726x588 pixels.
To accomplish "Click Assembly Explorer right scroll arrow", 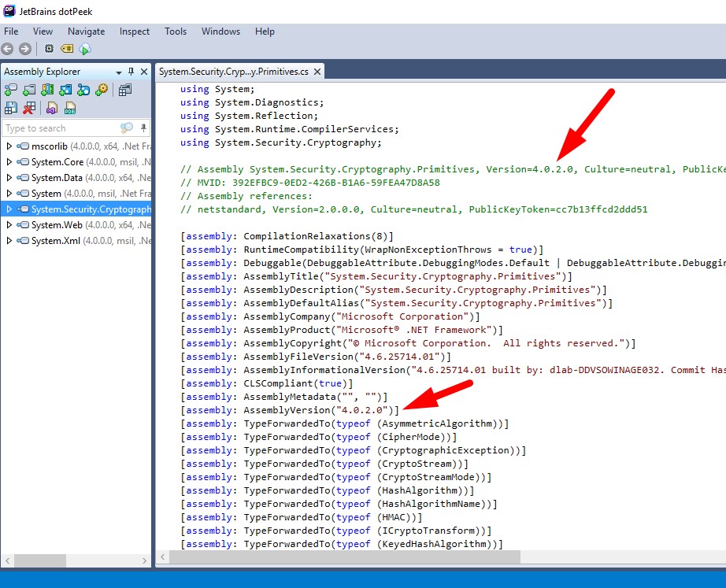I will click(144, 560).
